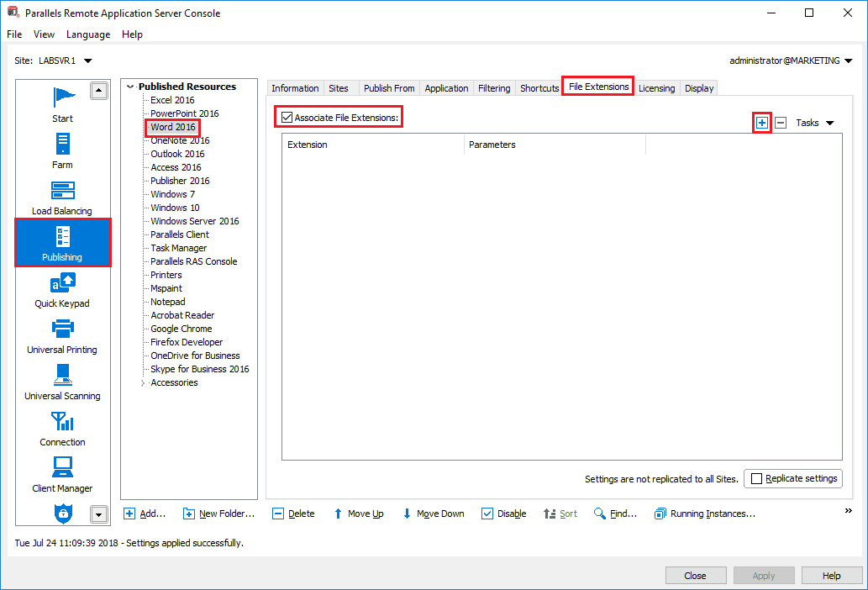Open the Farm category
Image resolution: width=868 pixels, height=590 pixels.
click(62, 151)
